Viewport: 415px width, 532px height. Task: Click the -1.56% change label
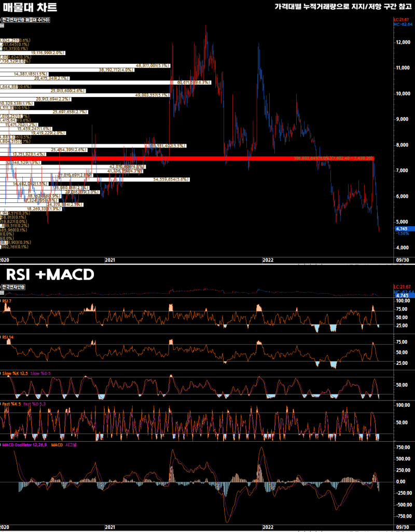403,234
